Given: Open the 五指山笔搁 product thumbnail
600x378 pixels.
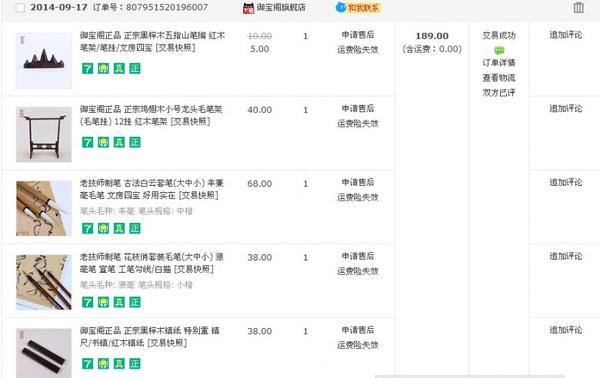Looking at the screenshot, I should [x=44, y=60].
